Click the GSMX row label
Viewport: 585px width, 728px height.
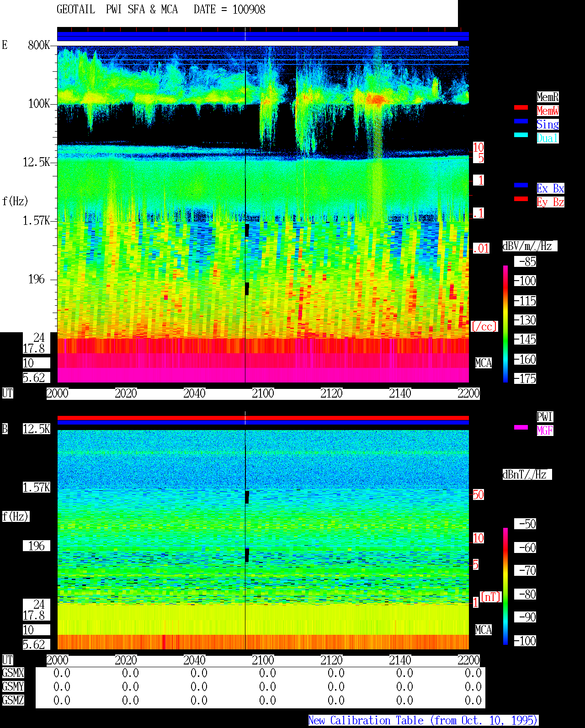coord(13,673)
